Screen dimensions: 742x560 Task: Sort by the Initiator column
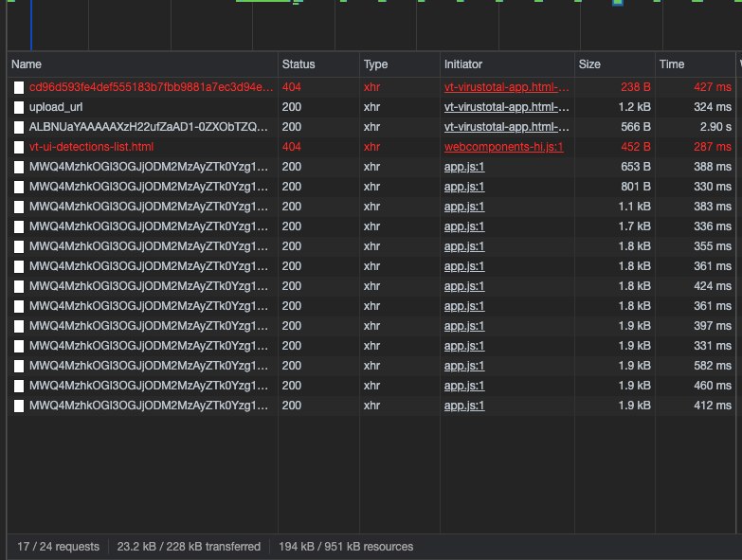463,64
